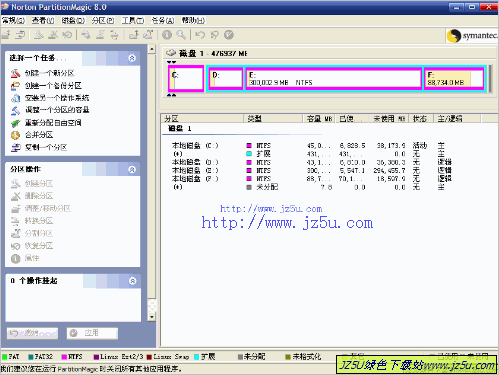Screen dimensions: 499x375
Task: Select the 本地磁盘 (D:) row
Action: (x=312, y=162)
